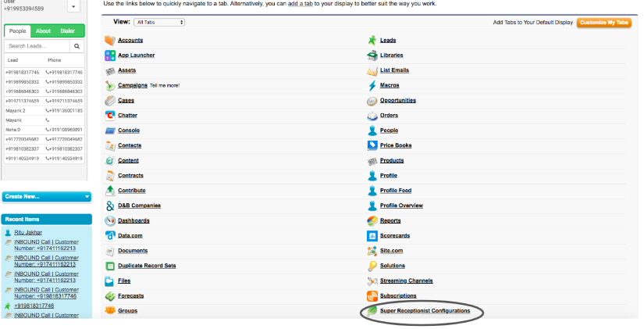Open the user number dropdown arrow

(x=73, y=6)
